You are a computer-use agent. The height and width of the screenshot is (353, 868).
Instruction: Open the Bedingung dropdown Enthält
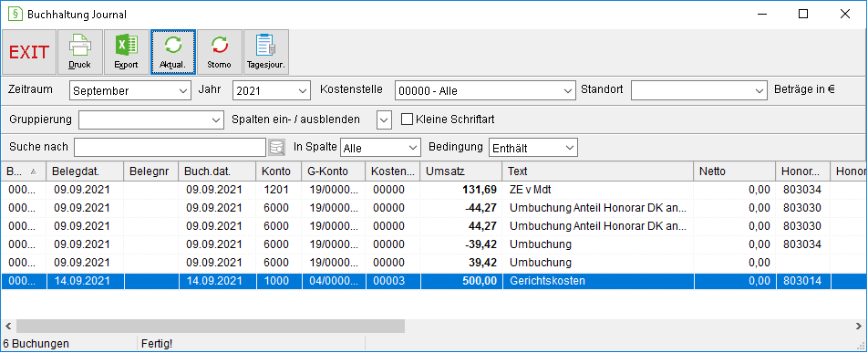(x=533, y=148)
